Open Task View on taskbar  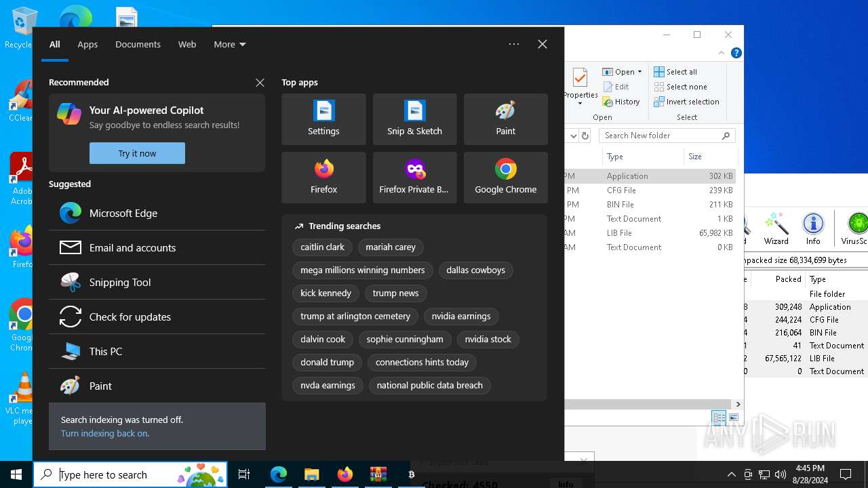[244, 474]
